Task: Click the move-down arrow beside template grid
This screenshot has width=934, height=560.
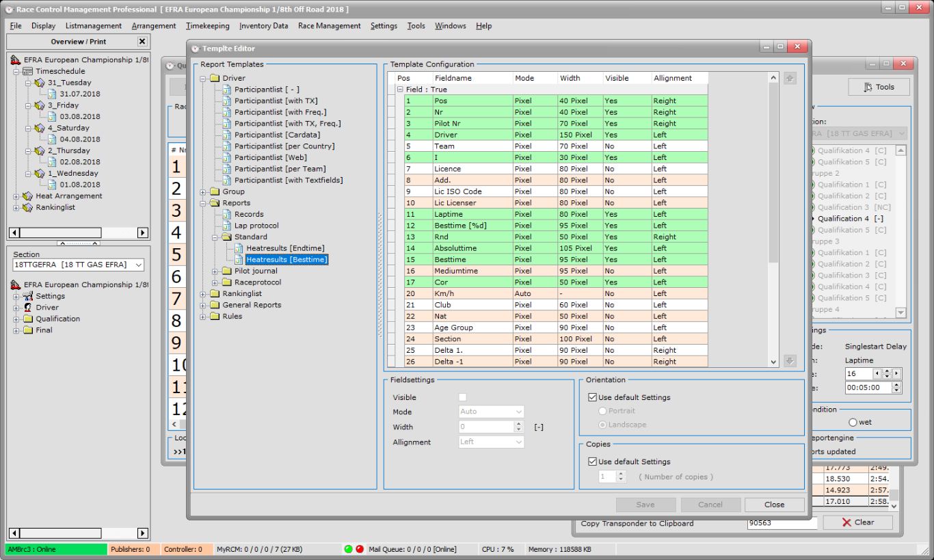Action: coord(790,361)
